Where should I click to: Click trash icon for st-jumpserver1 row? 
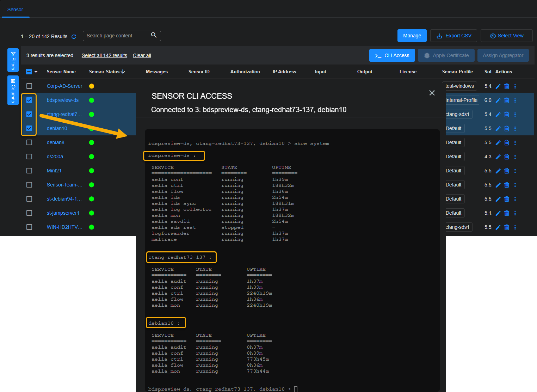pyautogui.click(x=506, y=213)
